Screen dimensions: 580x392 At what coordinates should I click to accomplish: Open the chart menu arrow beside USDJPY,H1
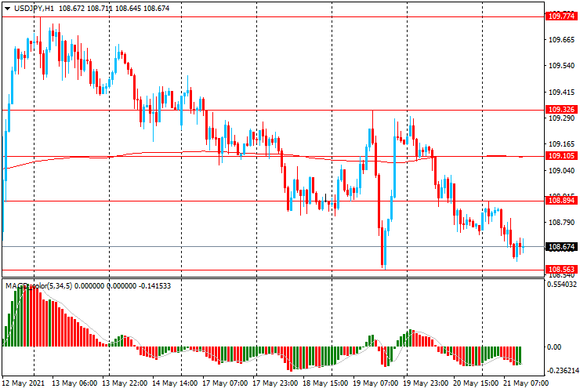(x=7, y=9)
